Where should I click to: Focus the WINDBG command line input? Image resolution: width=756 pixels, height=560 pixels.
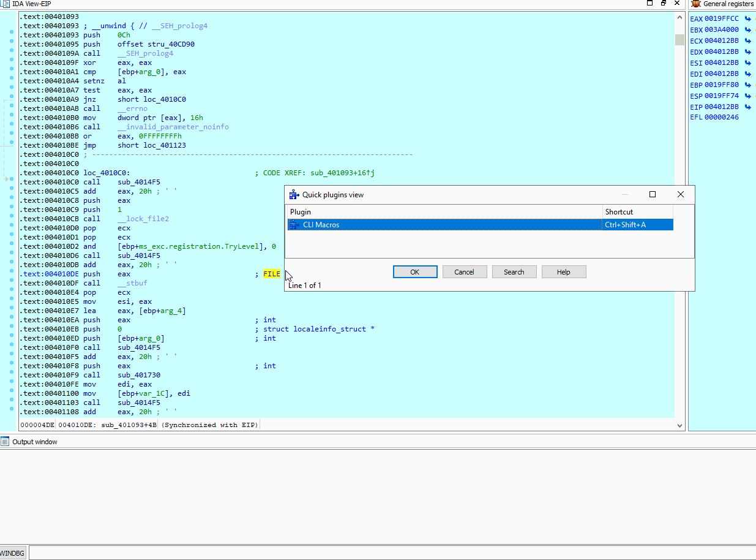[x=392, y=553]
